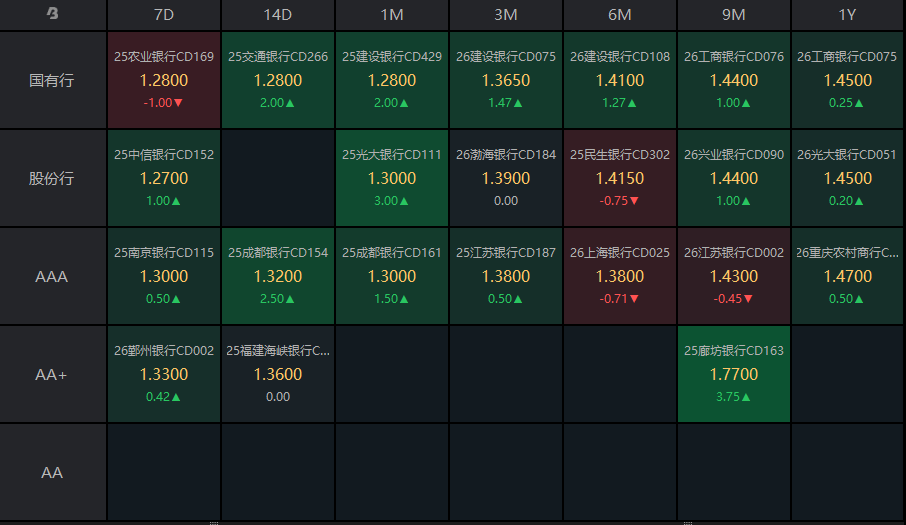The image size is (906, 525).
Task: Click 25廊坊银行CD163 cell at 1.7700
Action: pos(734,374)
